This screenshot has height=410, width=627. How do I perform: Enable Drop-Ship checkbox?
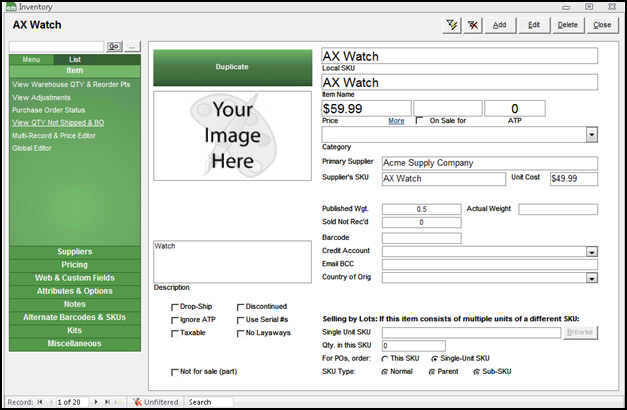point(175,307)
